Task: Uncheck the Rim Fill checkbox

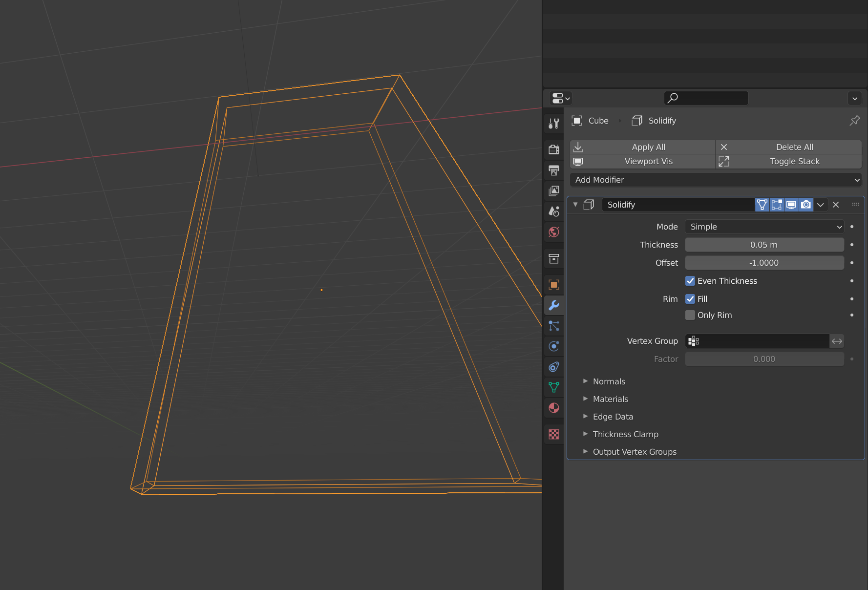Action: [x=690, y=299]
